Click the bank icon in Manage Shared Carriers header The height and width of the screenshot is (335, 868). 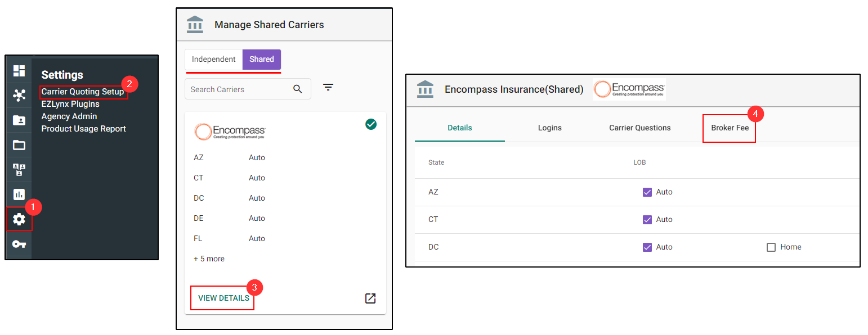195,24
